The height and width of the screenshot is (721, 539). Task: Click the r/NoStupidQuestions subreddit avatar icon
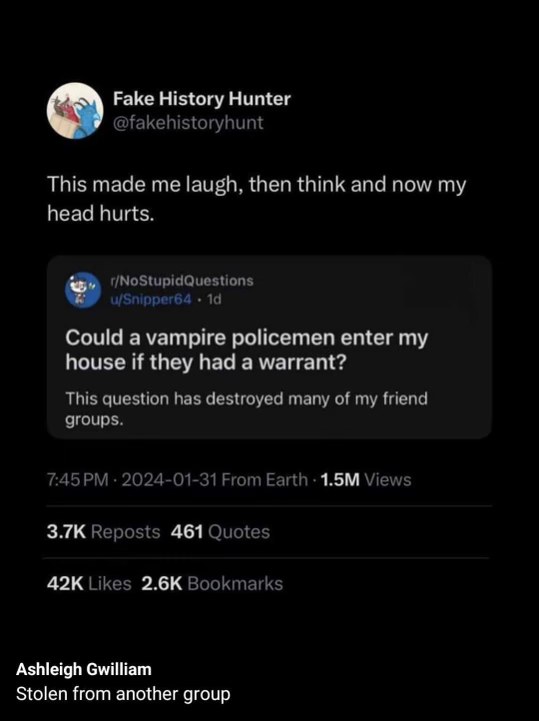(83, 290)
